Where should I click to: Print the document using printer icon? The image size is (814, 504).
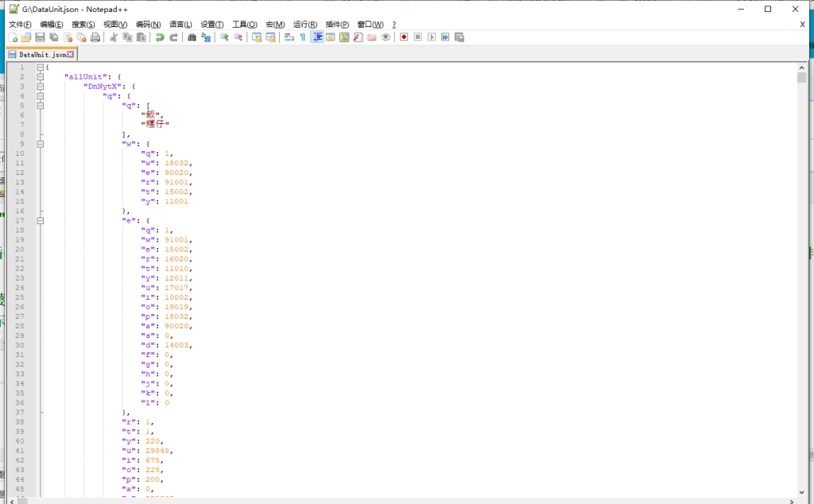pyautogui.click(x=95, y=37)
